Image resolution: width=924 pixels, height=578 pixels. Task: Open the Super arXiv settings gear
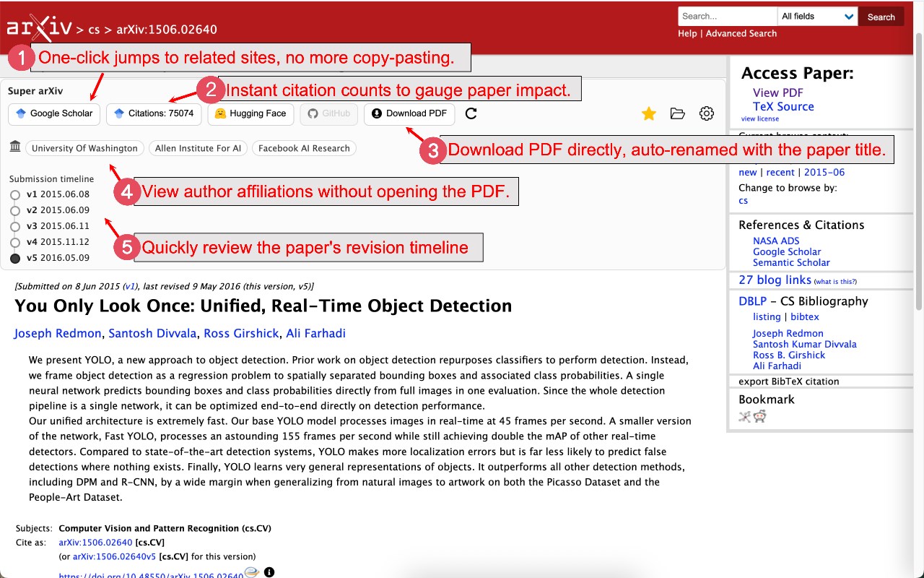point(707,113)
